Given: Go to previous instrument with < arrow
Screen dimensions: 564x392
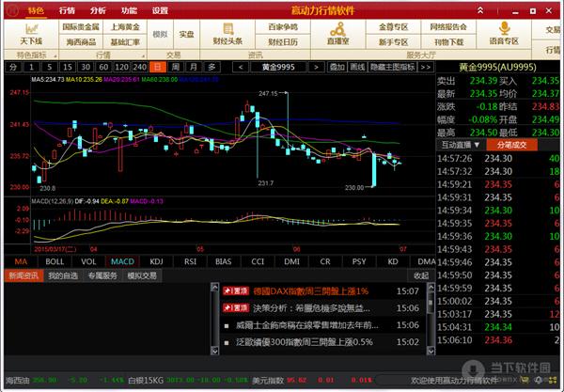Looking at the screenshot, I should [x=241, y=67].
